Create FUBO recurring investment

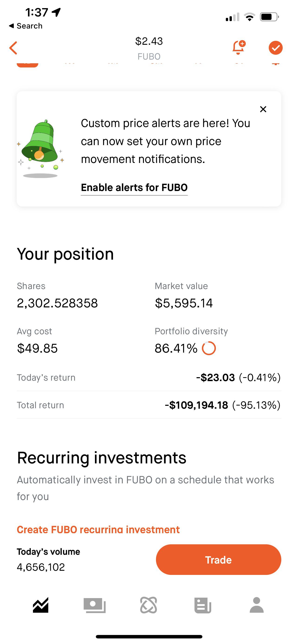click(x=98, y=529)
